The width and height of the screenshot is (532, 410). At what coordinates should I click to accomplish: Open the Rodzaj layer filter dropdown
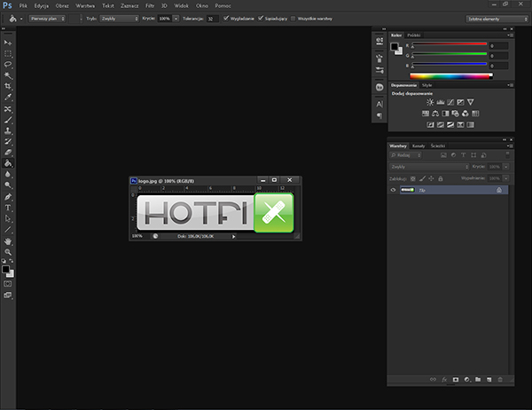[x=405, y=155]
